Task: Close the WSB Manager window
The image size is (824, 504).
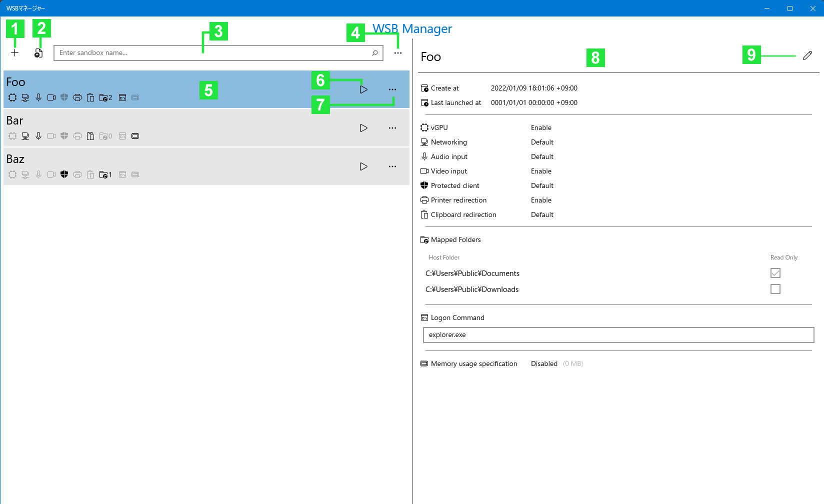Action: pyautogui.click(x=813, y=8)
